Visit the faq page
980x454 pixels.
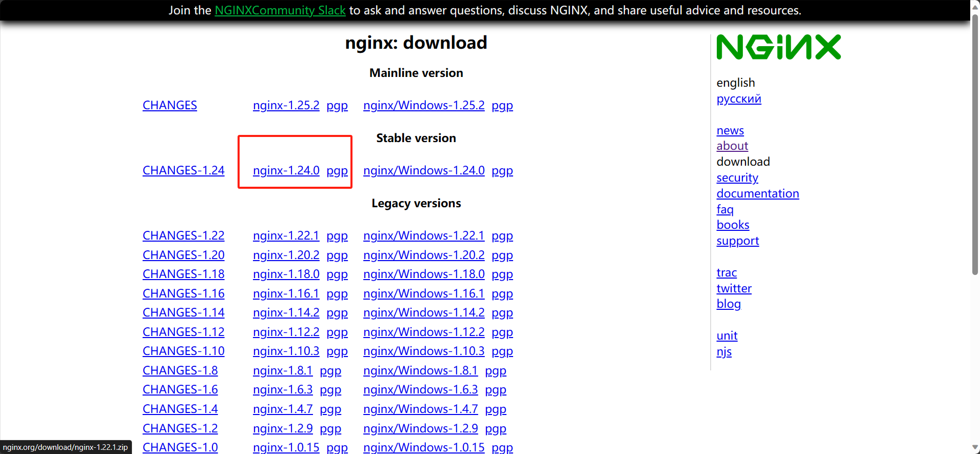click(x=724, y=209)
